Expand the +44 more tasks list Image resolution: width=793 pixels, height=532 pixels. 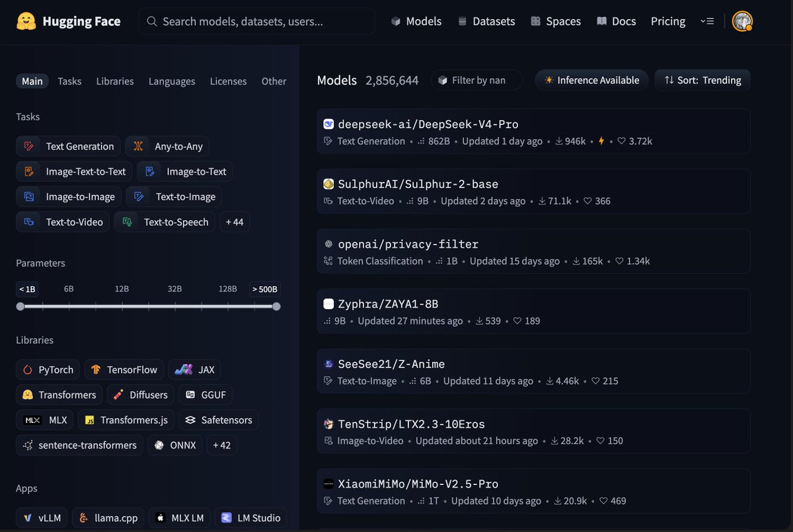pos(235,222)
